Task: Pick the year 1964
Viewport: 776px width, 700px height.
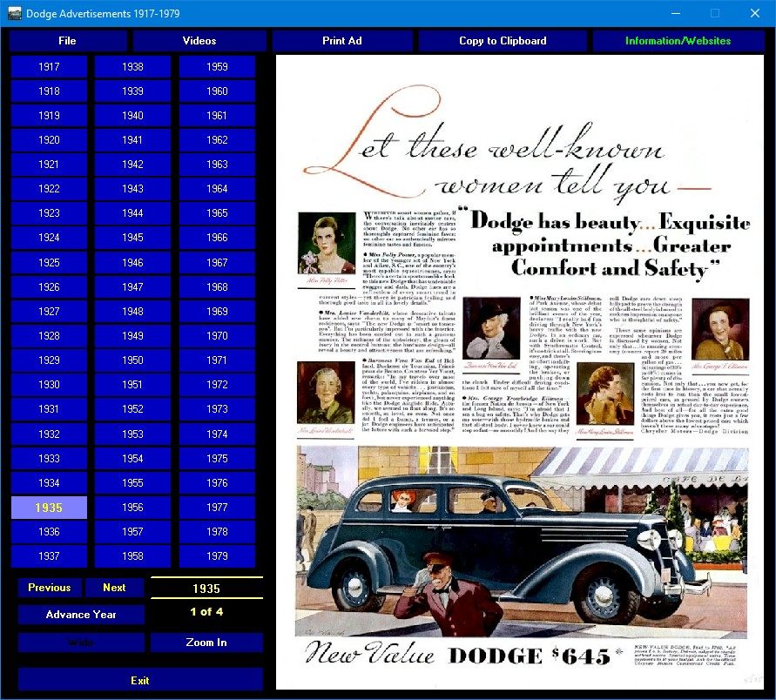Action: pos(217,188)
